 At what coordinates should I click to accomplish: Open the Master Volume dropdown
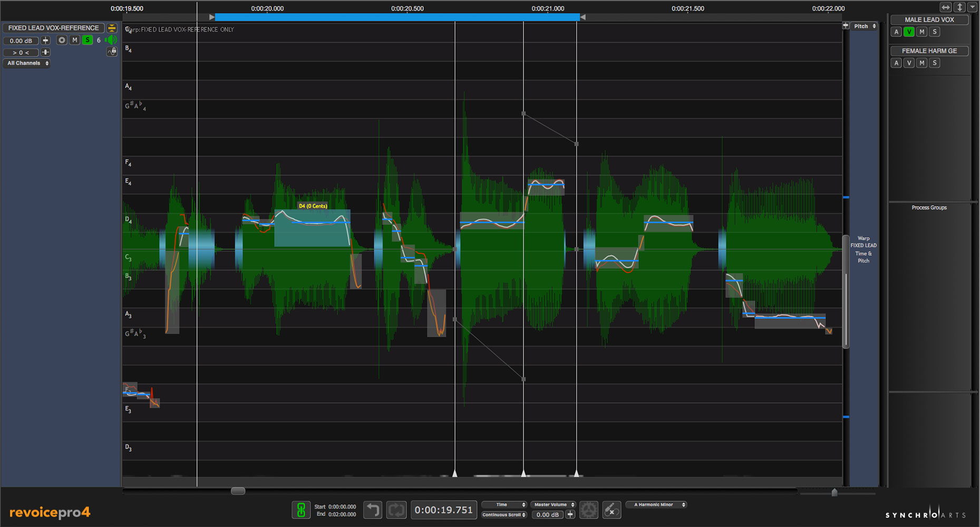(553, 505)
